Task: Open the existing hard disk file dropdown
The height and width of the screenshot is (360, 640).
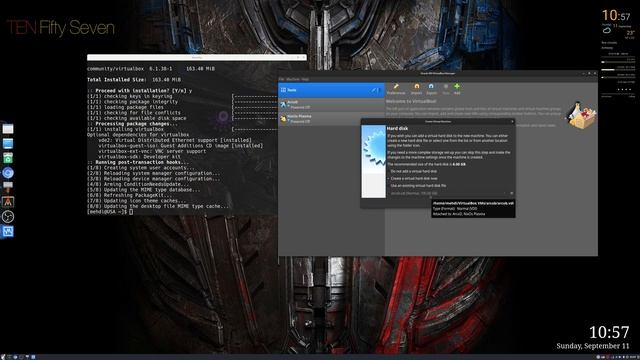Action: point(448,193)
